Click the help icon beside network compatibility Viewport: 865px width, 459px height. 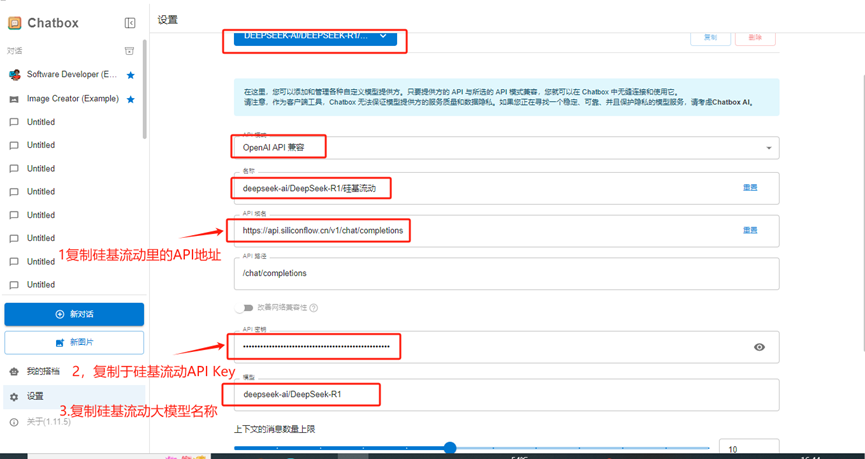point(314,308)
